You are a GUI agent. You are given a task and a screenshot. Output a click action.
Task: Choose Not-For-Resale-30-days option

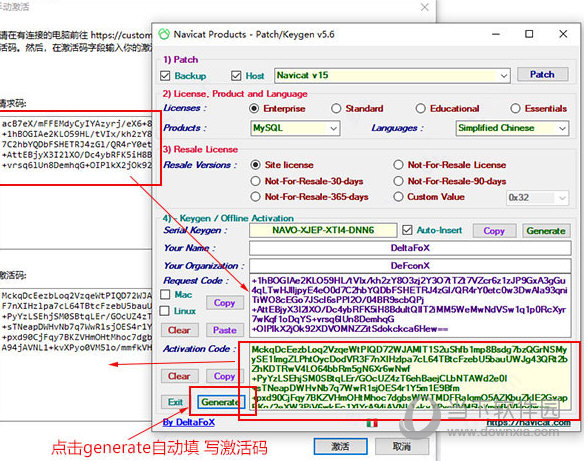[256, 181]
